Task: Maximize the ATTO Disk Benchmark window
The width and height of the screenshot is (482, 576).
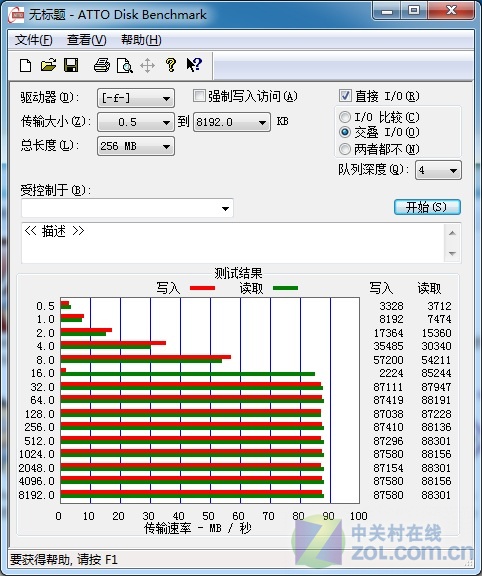Action: click(414, 11)
